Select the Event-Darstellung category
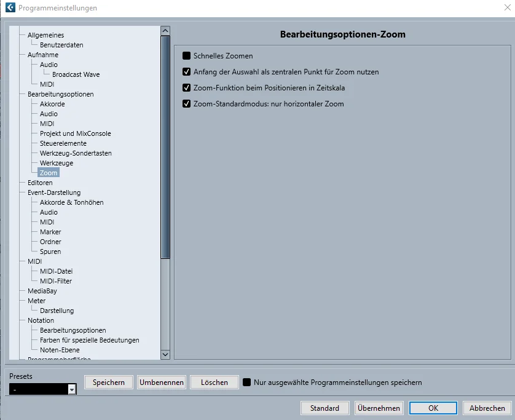The image size is (515, 420). pyautogui.click(x=54, y=192)
